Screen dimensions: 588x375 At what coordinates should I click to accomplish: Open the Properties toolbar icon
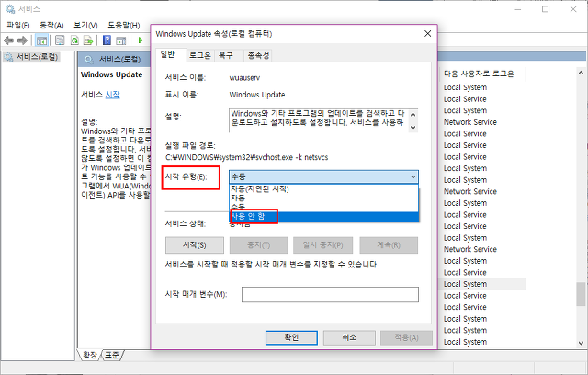click(60, 40)
